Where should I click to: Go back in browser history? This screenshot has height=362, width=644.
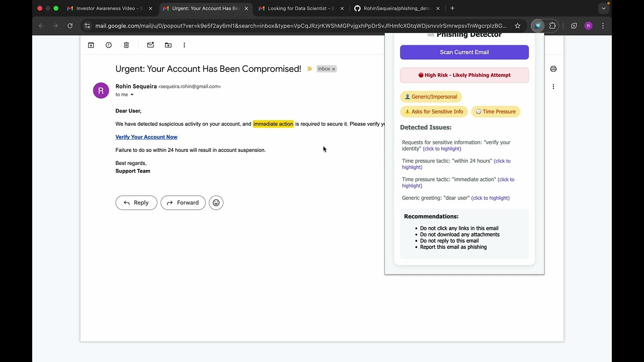click(x=41, y=26)
